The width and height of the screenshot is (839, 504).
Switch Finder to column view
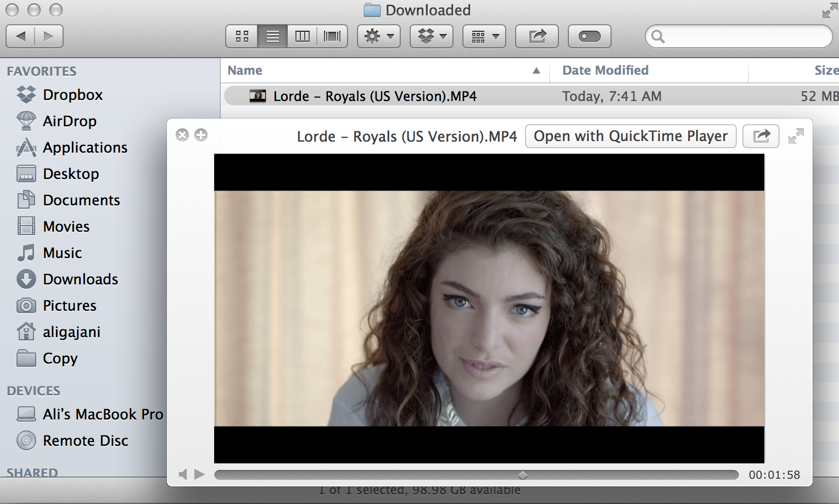302,36
